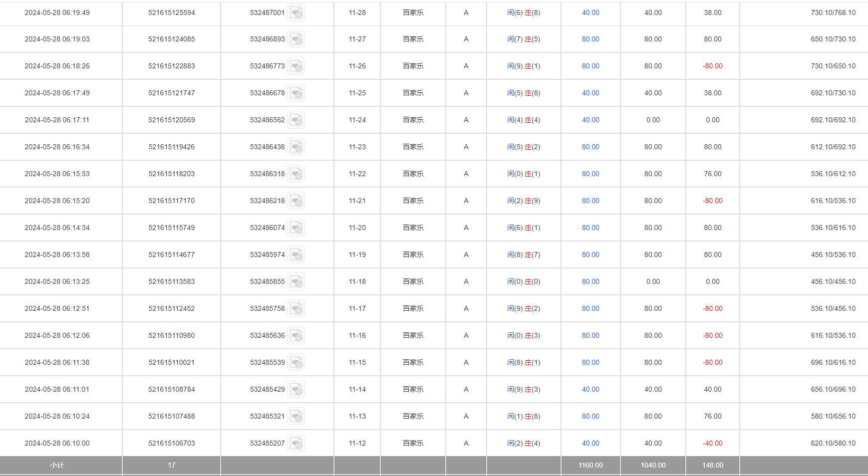
Task: Open the replay icon for round 532486773
Action: [296, 66]
